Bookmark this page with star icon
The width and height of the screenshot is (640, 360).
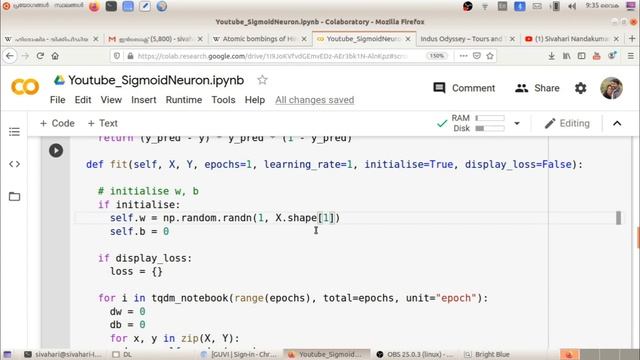(x=490, y=56)
